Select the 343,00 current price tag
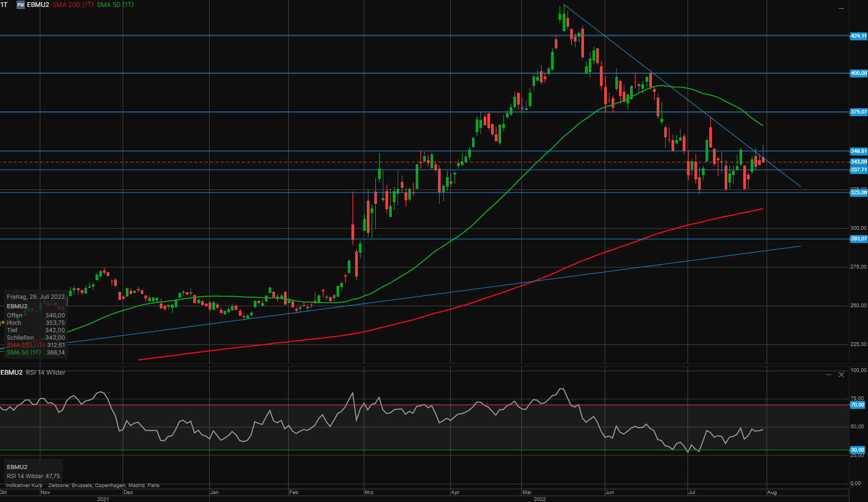This screenshot has height=502, width=868. (858, 162)
